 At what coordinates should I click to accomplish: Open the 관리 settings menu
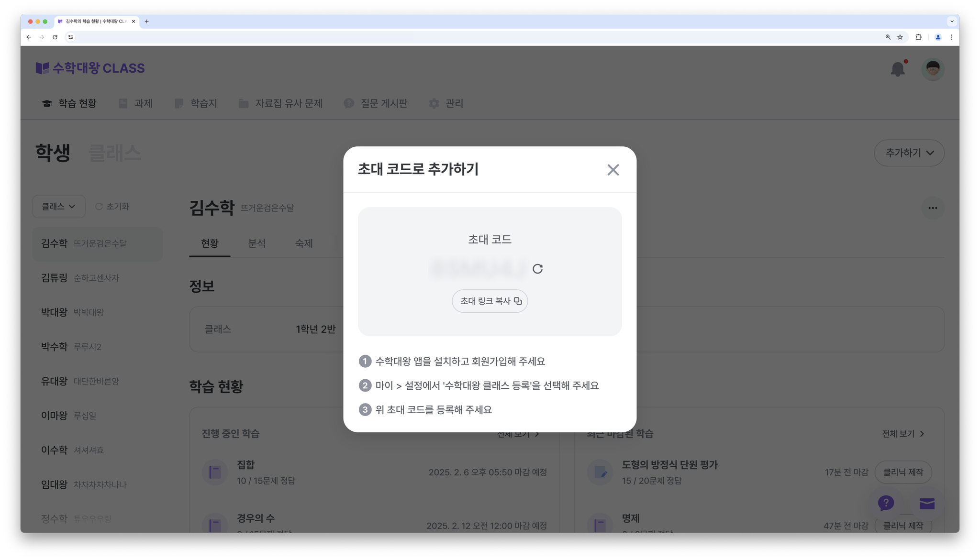click(446, 103)
